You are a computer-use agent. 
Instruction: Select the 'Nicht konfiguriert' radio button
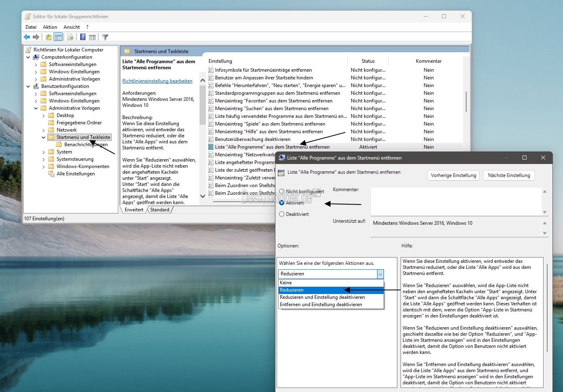282,192
